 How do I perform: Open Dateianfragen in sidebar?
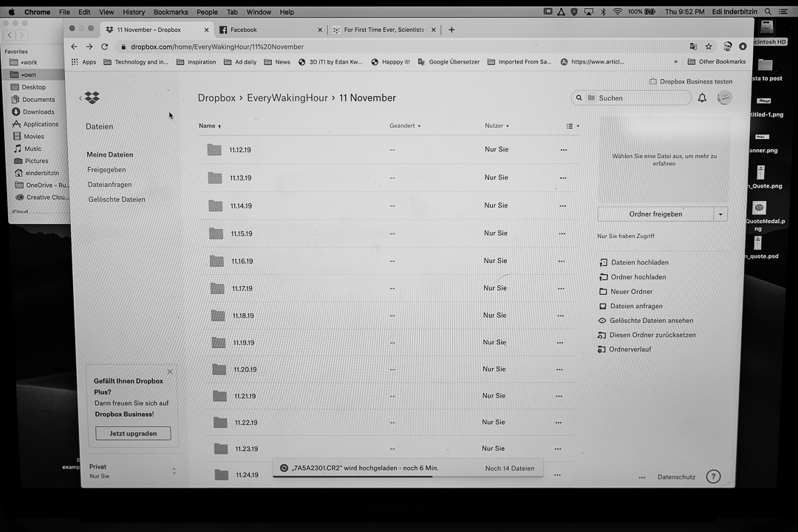click(109, 184)
